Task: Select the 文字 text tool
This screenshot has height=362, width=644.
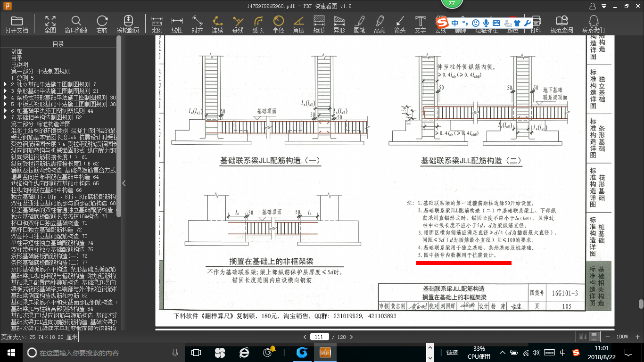Action: coord(420,24)
